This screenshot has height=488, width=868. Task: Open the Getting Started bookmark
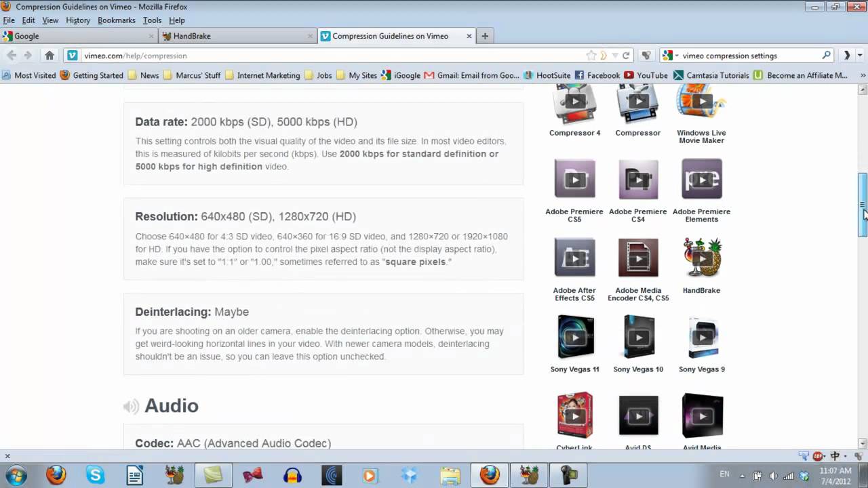92,75
